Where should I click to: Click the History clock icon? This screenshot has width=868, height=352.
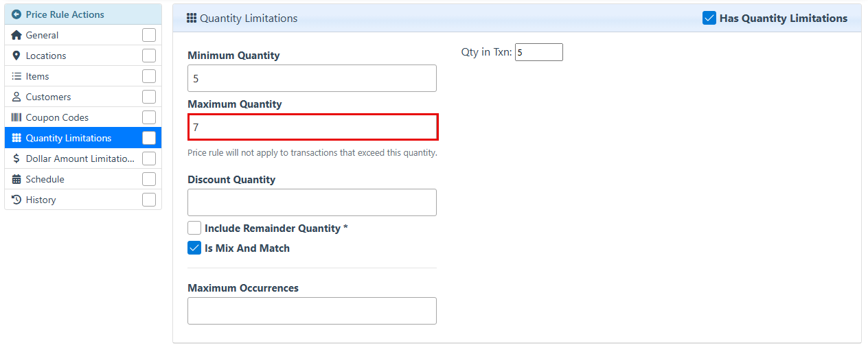[x=16, y=200]
